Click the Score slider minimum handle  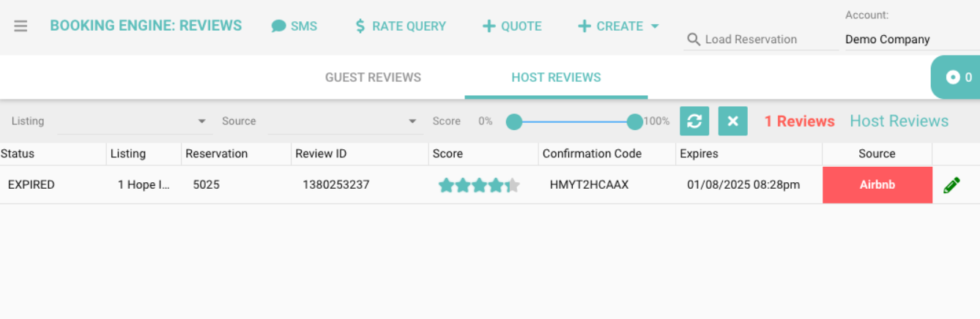click(x=514, y=121)
